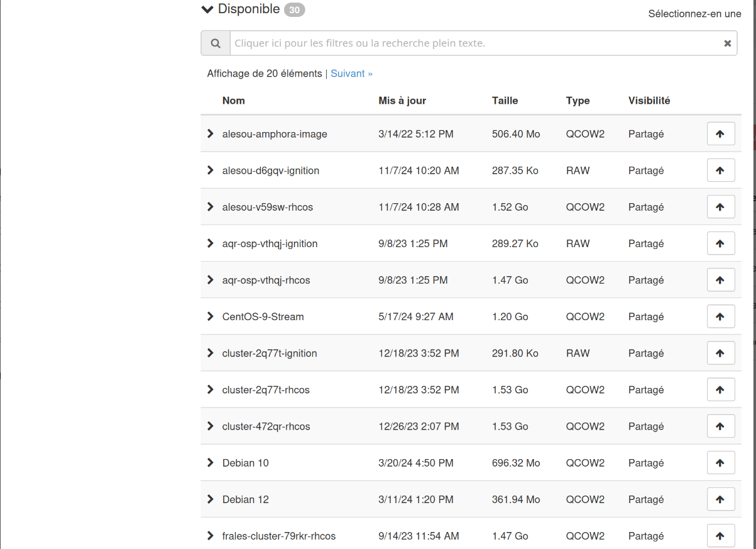Sort the table by Nom column header
The height and width of the screenshot is (549, 756).
tap(233, 101)
